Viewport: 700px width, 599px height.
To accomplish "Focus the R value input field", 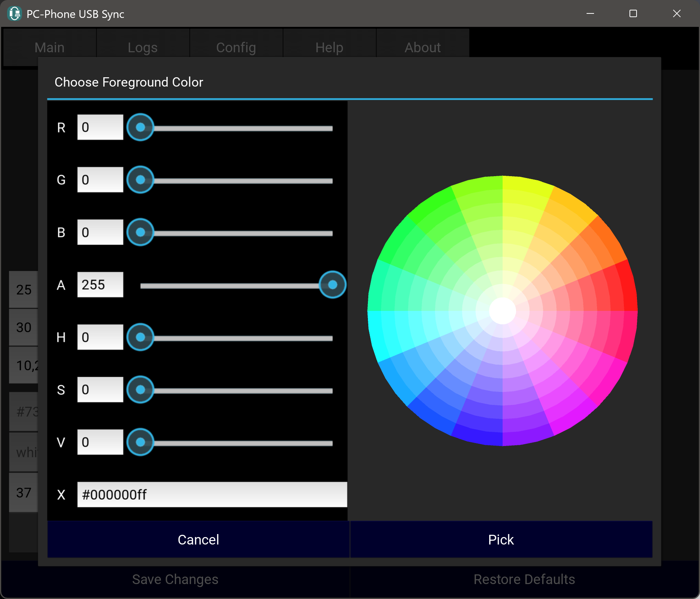I will pos(100,128).
